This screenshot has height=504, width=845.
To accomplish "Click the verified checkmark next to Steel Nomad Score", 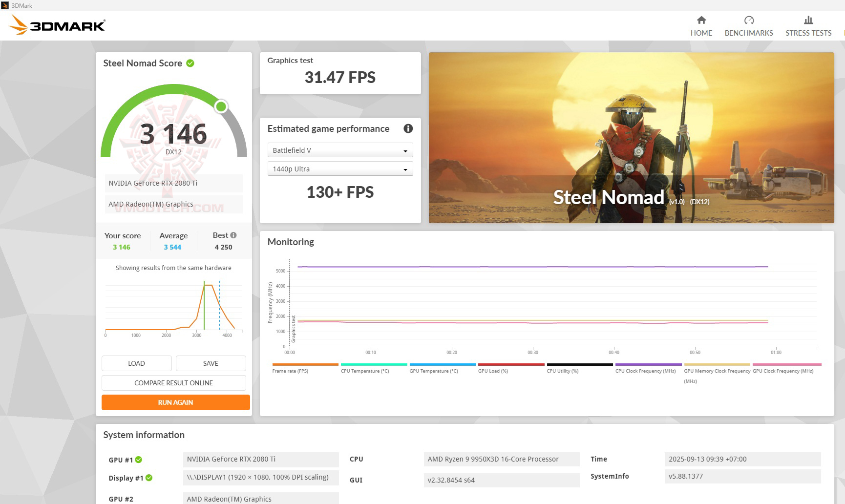I will click(x=190, y=63).
